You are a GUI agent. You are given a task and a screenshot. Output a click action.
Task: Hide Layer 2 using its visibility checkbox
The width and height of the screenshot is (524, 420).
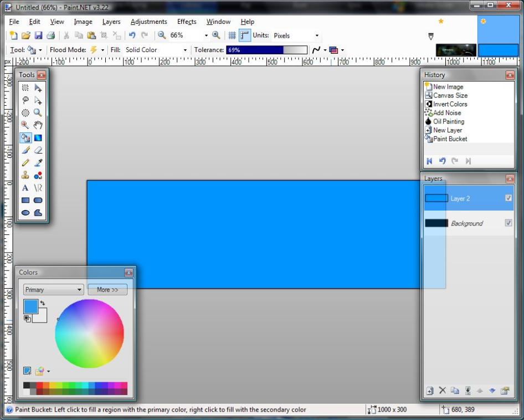508,198
